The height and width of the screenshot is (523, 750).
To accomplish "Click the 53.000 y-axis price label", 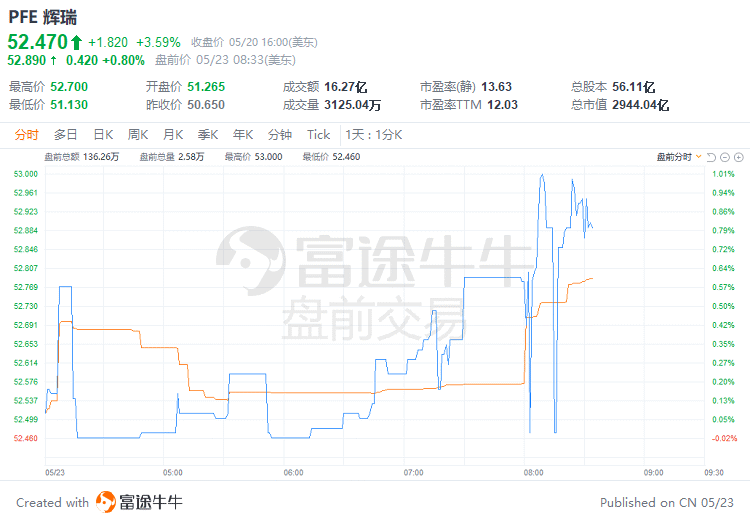I will [26, 174].
